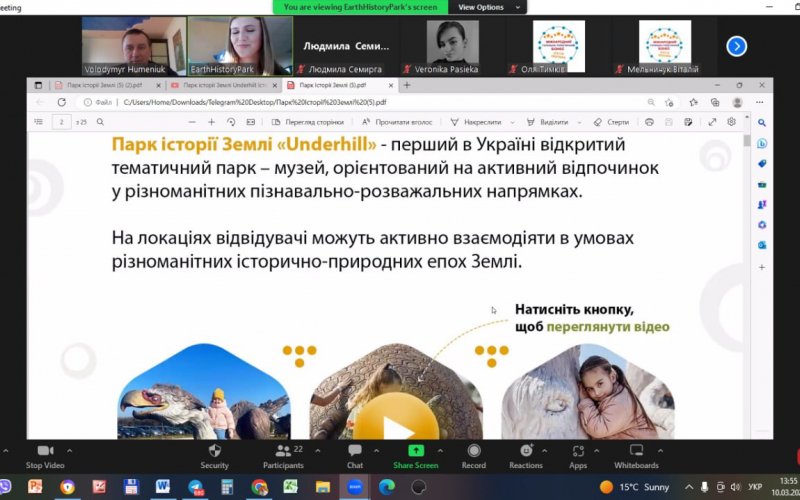Open Zoom Chat panel

coord(355,457)
